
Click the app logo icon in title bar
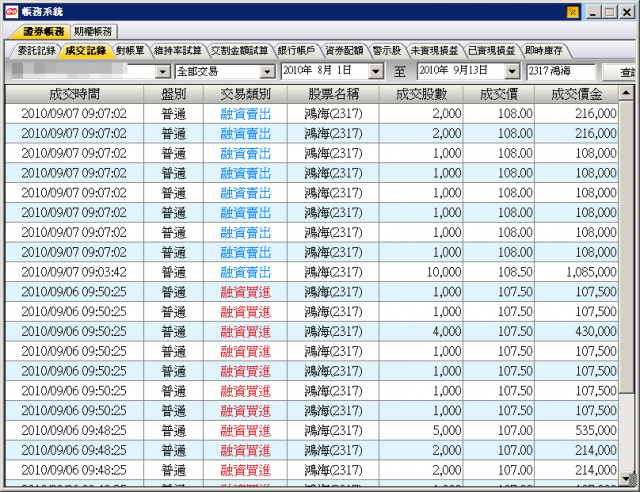pos(11,12)
